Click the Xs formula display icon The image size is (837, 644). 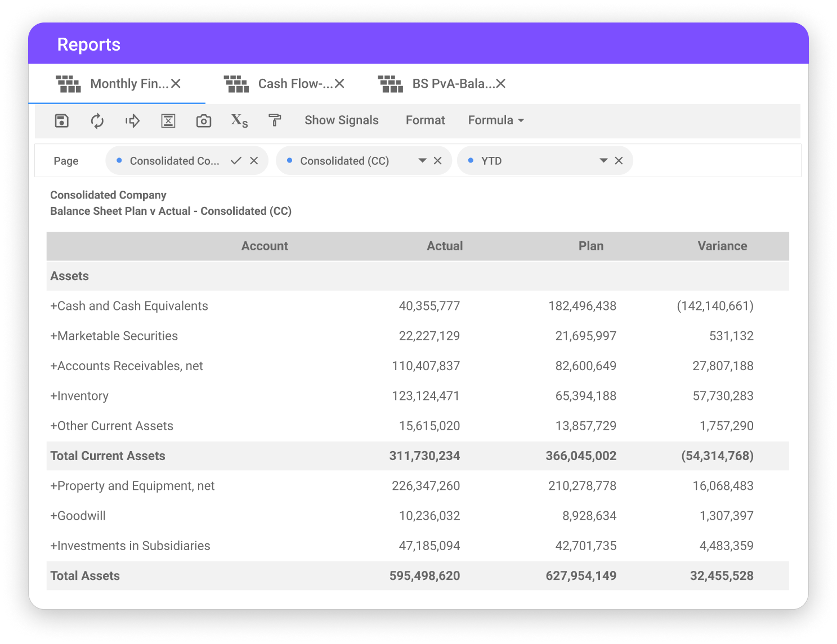click(x=239, y=120)
